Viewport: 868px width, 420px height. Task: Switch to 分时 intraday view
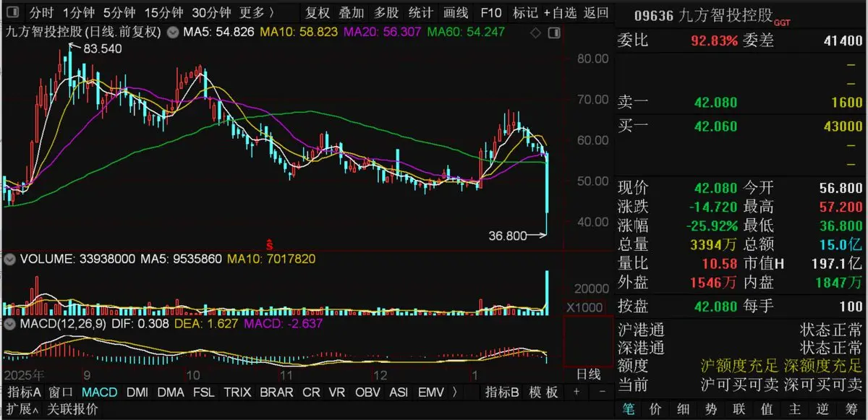[x=41, y=13]
